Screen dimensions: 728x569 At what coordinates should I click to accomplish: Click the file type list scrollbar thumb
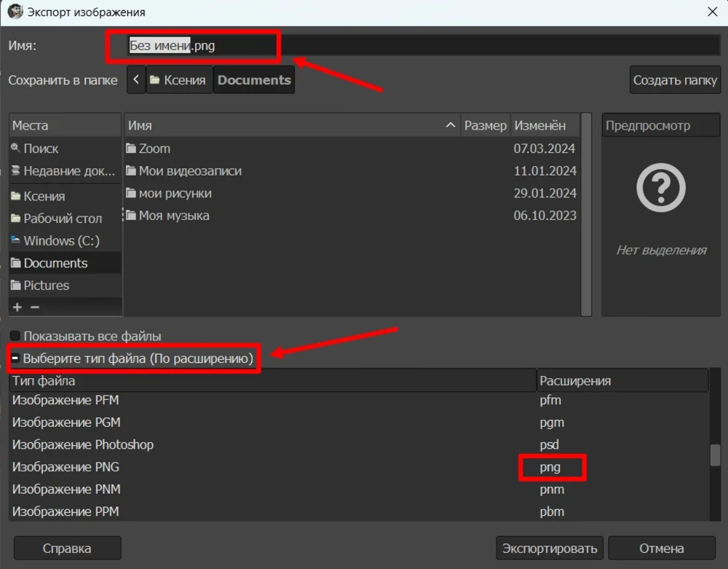click(715, 455)
